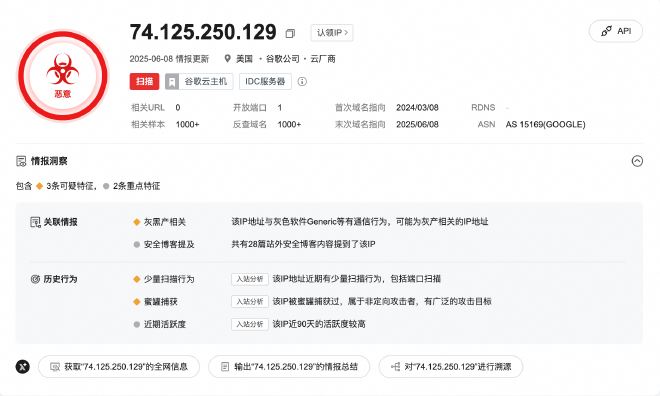Click the 谷歌公司 text in location line
Image resolution: width=660 pixels, height=396 pixels.
pos(282,59)
